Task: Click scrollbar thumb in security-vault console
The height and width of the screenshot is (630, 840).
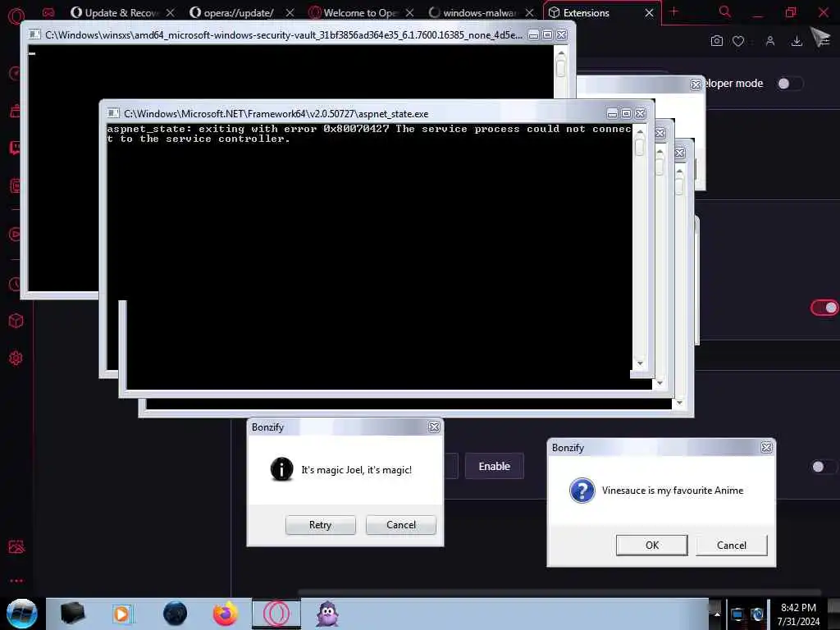Action: 561,69
